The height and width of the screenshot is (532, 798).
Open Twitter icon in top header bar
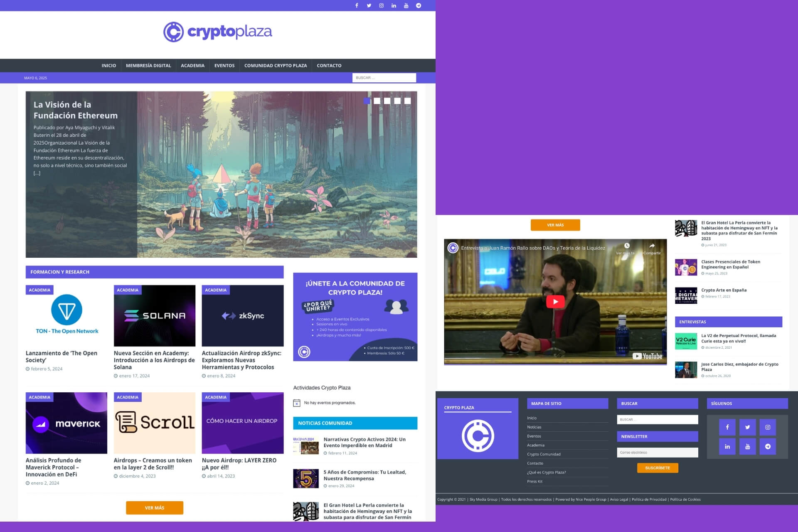(369, 5)
